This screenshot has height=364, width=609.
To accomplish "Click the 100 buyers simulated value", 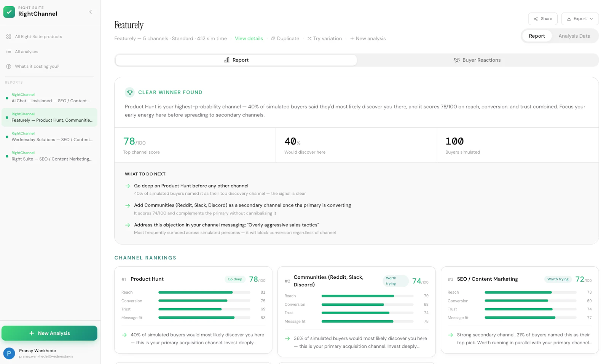I will tap(454, 141).
